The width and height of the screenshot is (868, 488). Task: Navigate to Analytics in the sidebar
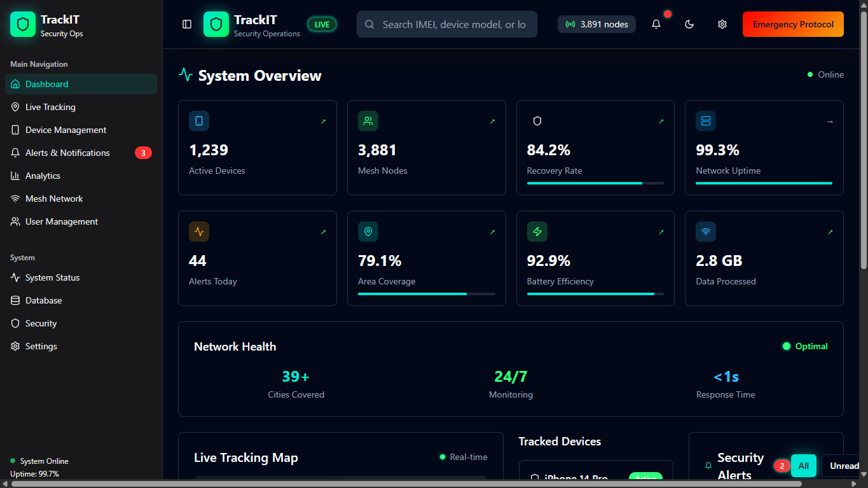click(x=41, y=176)
